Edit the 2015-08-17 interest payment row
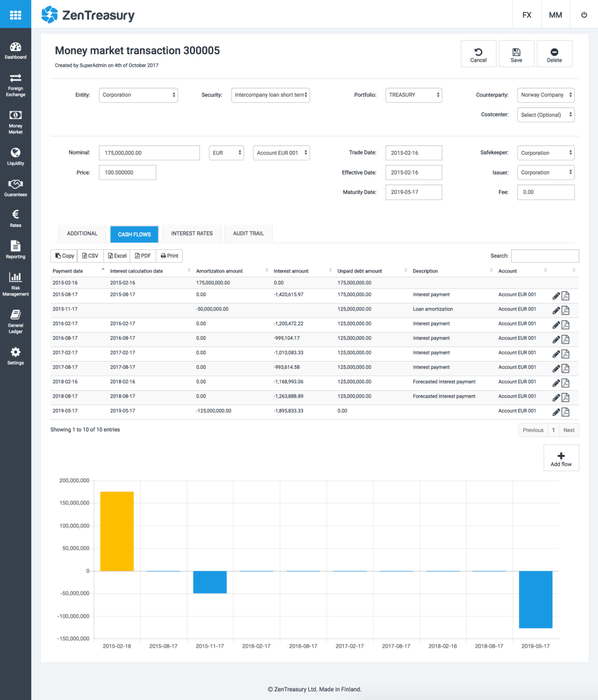Viewport: 598px width, 700px height. coord(556,295)
